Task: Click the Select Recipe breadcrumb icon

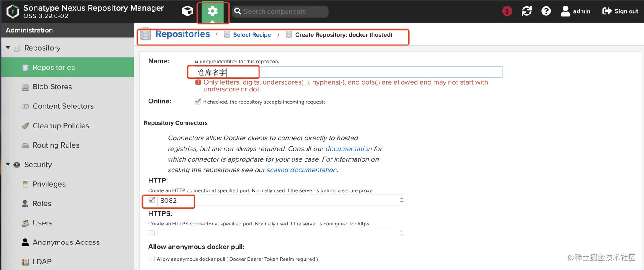Action: [x=227, y=34]
